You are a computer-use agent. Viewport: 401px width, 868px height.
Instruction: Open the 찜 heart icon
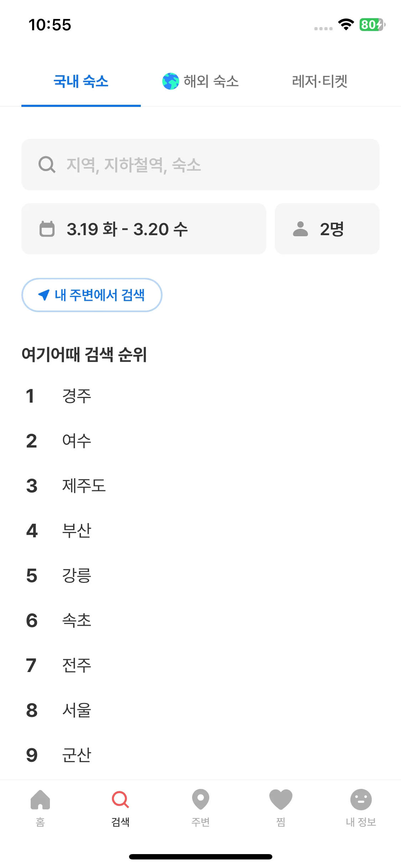281,800
